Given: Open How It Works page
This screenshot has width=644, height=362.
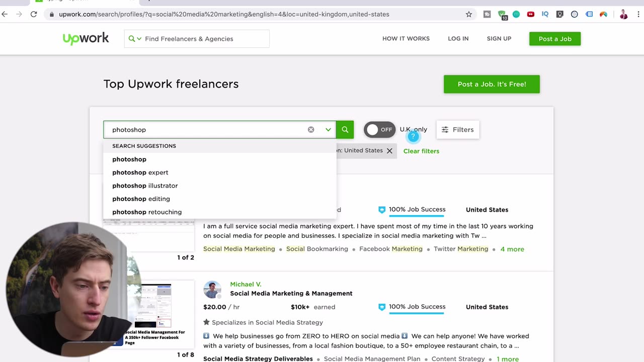Looking at the screenshot, I should pyautogui.click(x=406, y=39).
